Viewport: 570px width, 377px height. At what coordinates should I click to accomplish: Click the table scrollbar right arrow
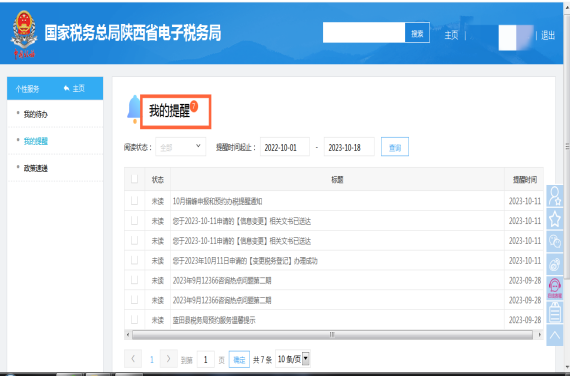[x=539, y=334]
